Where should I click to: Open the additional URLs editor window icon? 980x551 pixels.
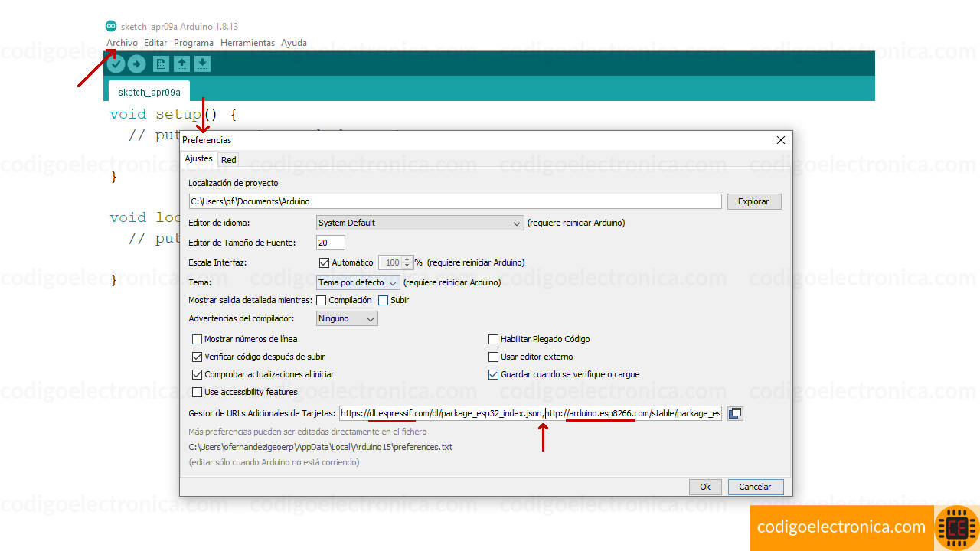click(735, 413)
